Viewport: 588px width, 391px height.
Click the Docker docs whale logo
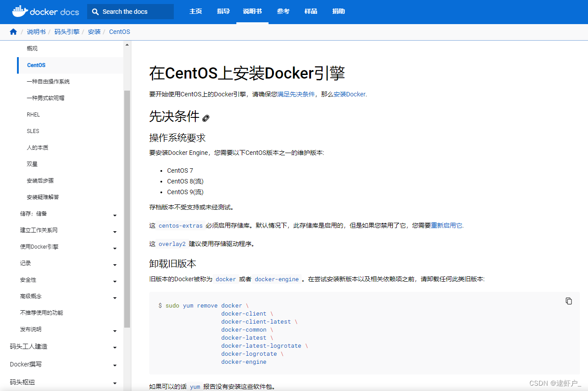pyautogui.click(x=46, y=11)
